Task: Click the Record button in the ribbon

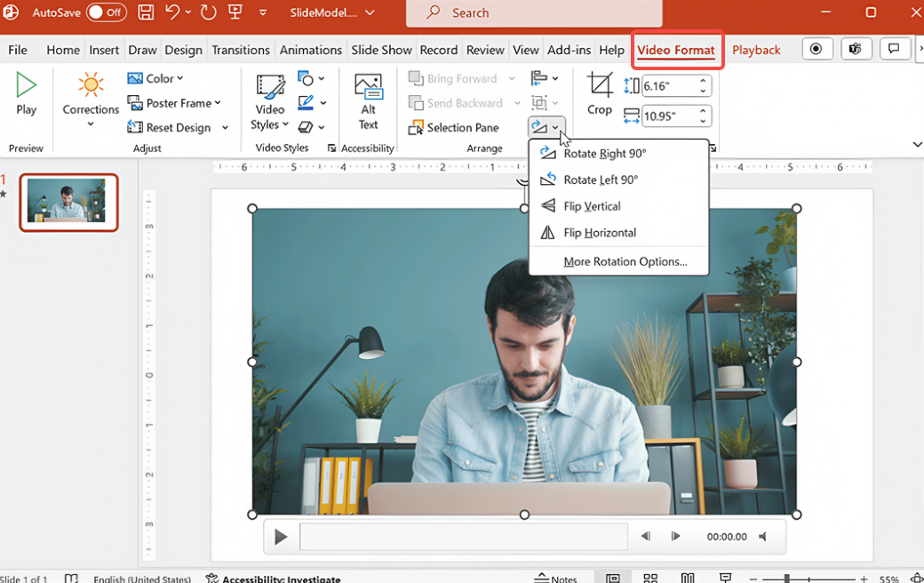Action: click(x=816, y=49)
